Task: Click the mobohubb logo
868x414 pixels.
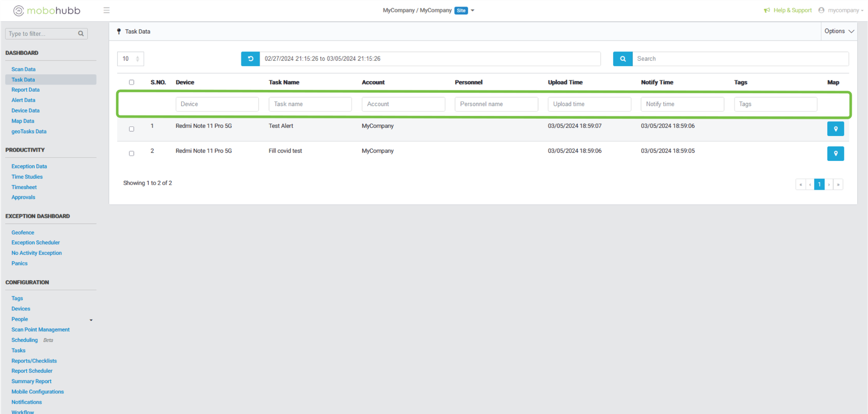Action: (x=47, y=10)
